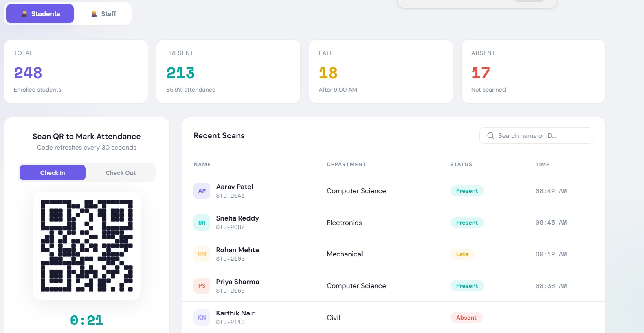Click the KN avatar for Karthik Nair
This screenshot has height=333, width=644.
tap(202, 318)
